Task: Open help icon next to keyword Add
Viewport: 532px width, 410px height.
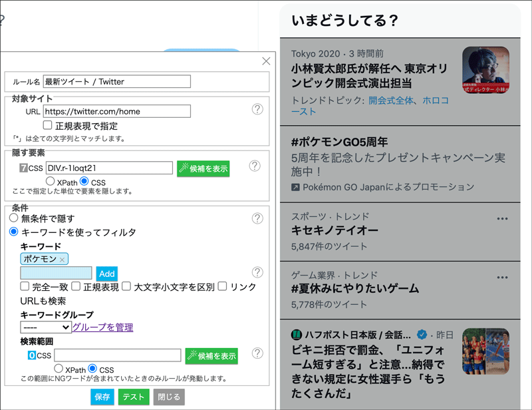Action: tap(257, 272)
